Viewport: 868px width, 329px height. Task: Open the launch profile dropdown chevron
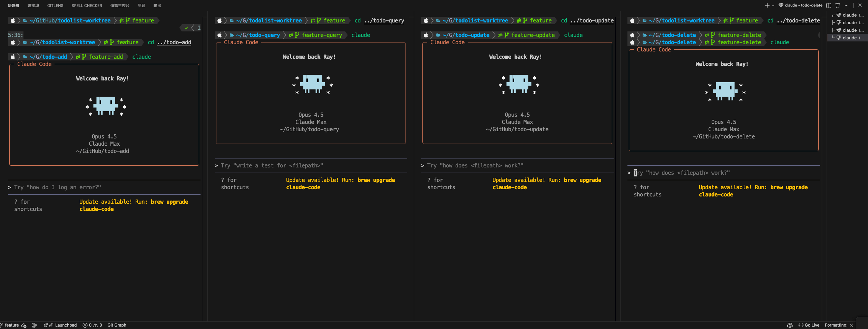point(773,6)
